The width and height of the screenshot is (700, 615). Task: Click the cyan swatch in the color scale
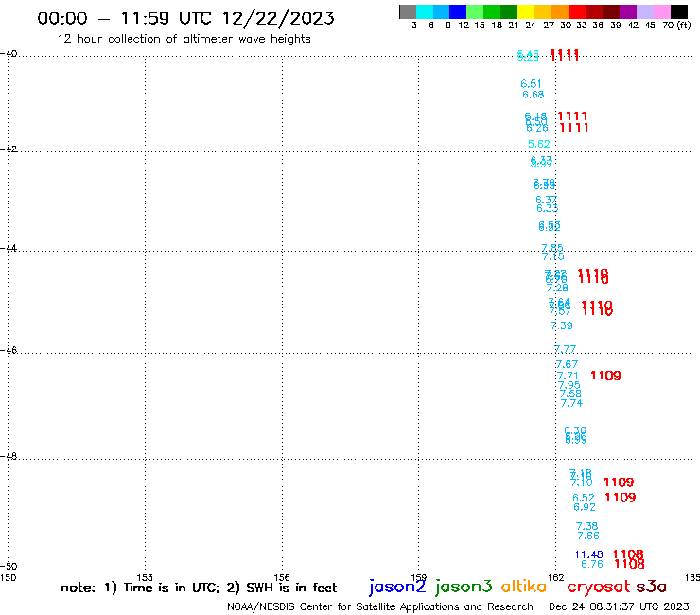click(425, 11)
